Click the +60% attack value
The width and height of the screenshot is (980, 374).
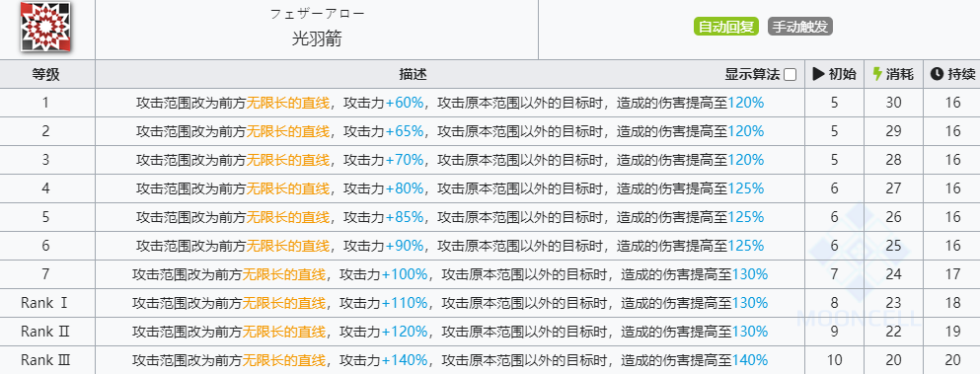405,103
